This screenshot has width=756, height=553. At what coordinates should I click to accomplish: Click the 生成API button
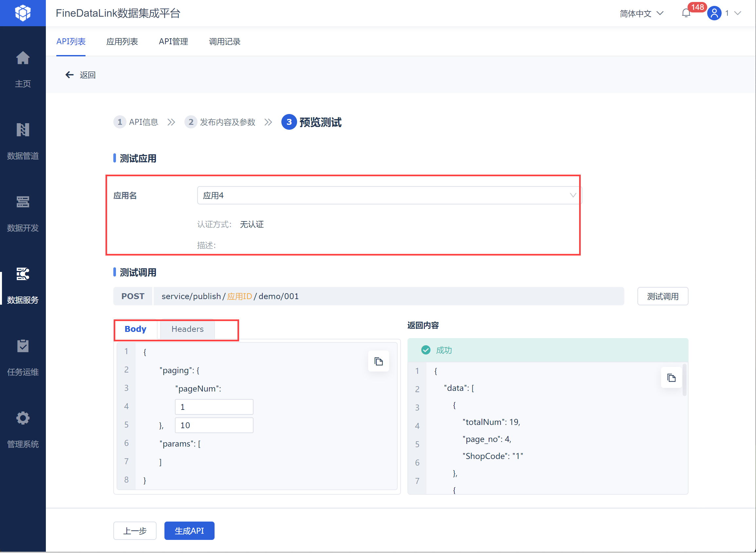pyautogui.click(x=189, y=531)
